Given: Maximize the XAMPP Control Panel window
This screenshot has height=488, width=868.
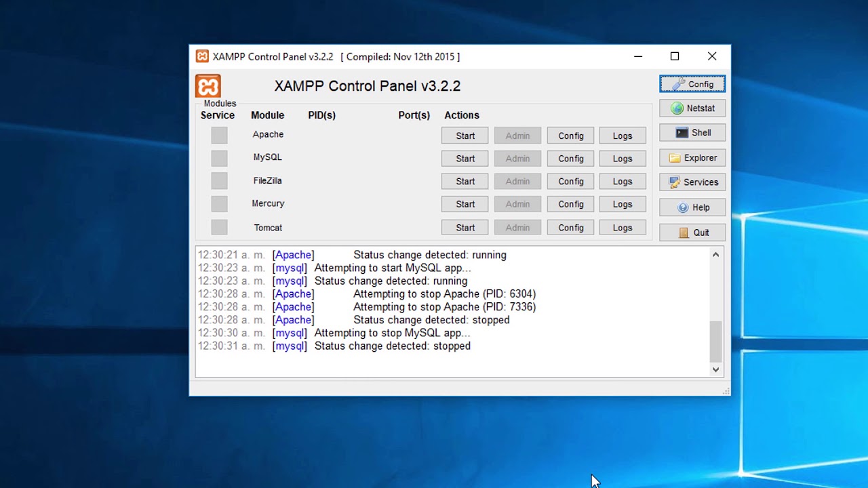Looking at the screenshot, I should tap(675, 56).
